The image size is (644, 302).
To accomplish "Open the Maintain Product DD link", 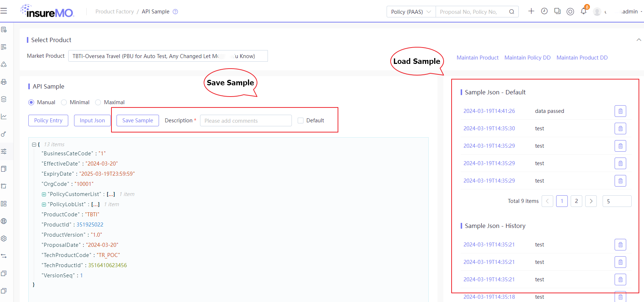I will pos(582,58).
